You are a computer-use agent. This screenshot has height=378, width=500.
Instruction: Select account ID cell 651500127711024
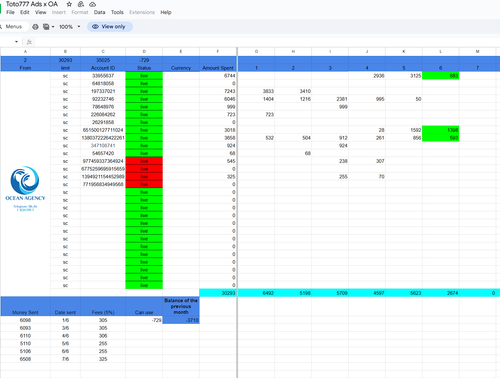point(103,130)
